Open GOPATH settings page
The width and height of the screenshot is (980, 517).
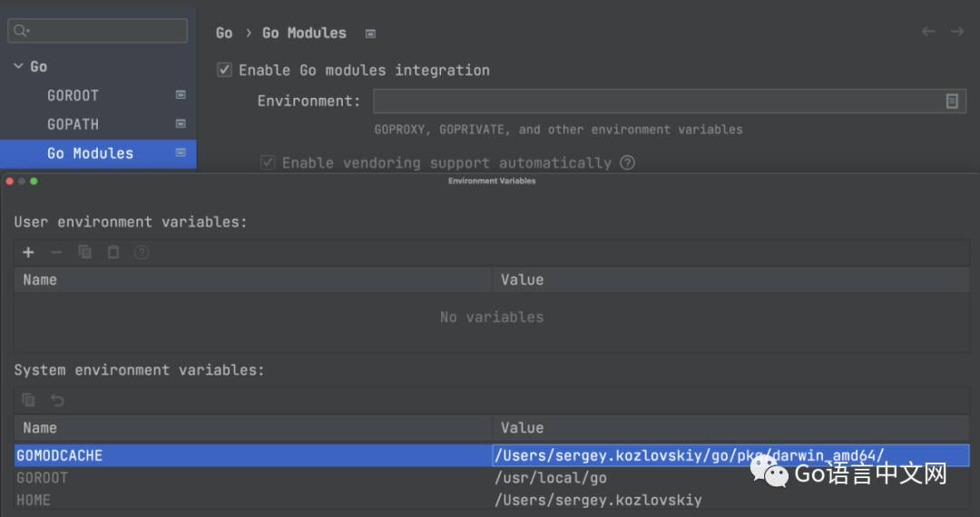click(73, 124)
